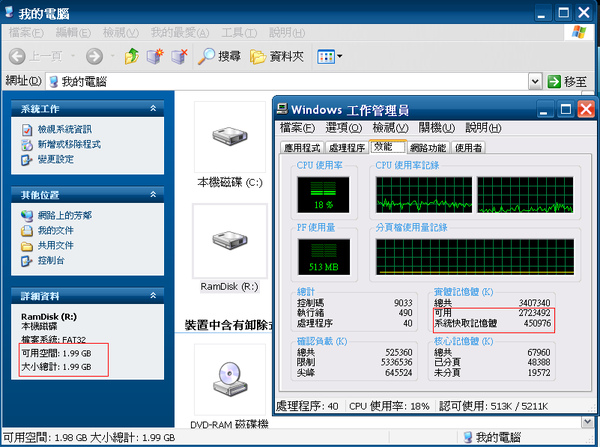Screen dimensions: 600x447
Task: Select the RamDisk (R:) drive icon
Action: click(x=230, y=241)
